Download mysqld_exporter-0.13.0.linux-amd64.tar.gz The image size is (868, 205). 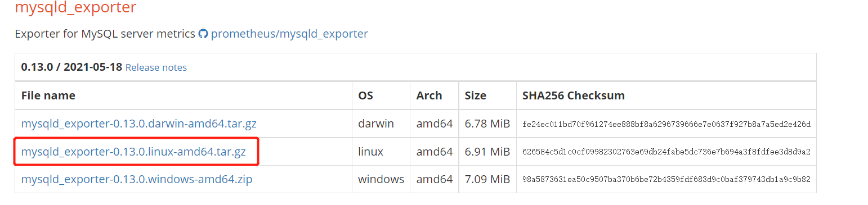(x=133, y=152)
